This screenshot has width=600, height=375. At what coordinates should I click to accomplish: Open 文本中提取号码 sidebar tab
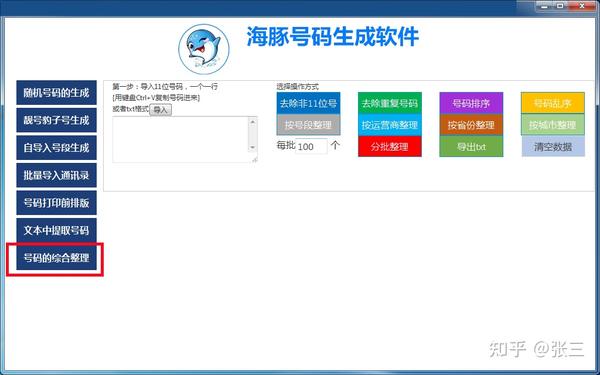tap(56, 230)
